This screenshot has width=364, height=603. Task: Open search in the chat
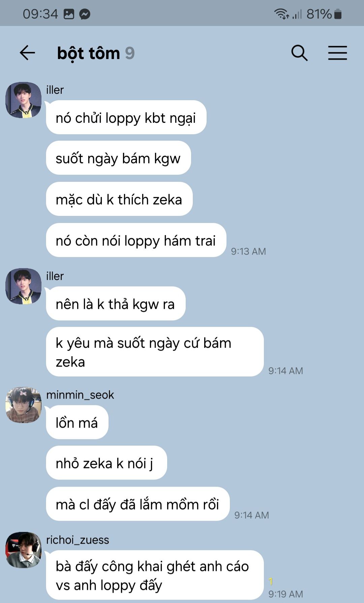[x=299, y=53]
